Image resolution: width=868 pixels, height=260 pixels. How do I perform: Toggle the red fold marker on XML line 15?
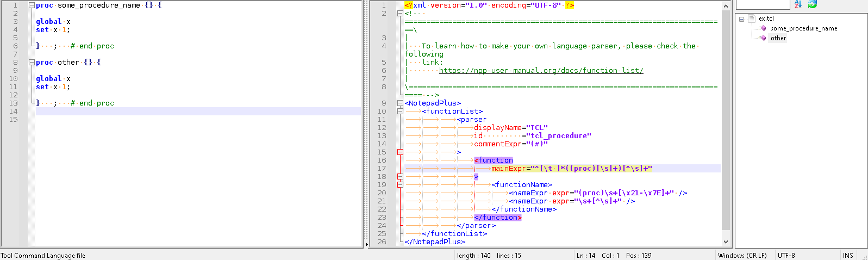(x=401, y=152)
